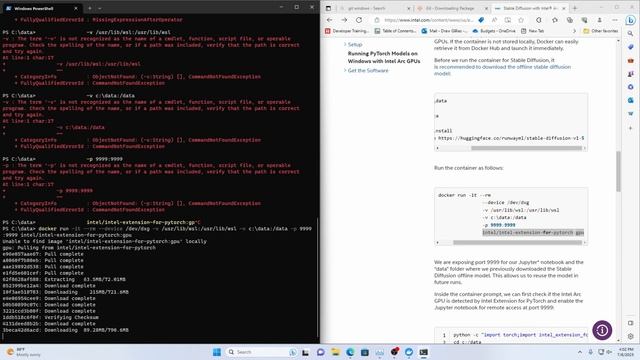Open Edge Settings and more menu
This screenshot has width=640, height=360.
coord(615,20)
